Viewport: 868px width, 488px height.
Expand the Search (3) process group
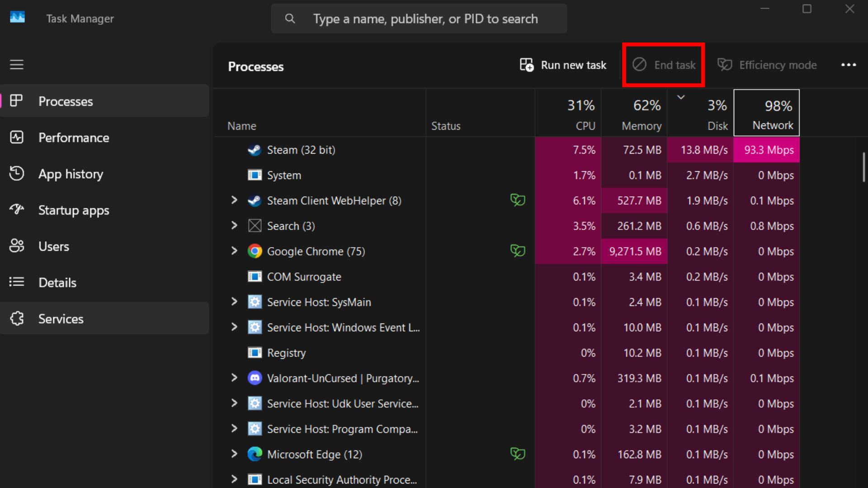click(x=234, y=225)
